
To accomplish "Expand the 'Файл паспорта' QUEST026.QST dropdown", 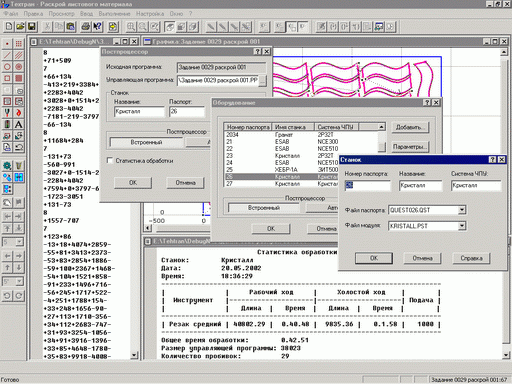I will 462,210.
